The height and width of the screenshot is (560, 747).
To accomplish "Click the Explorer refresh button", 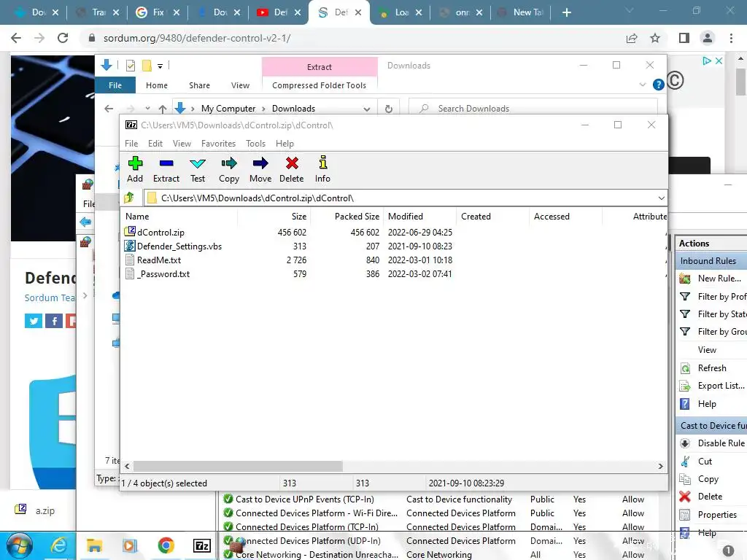I will point(389,109).
